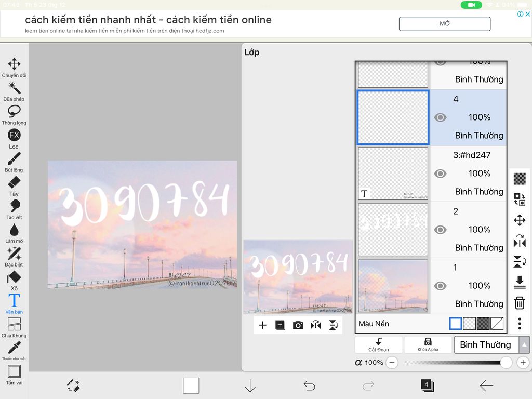Click the checkerboard clear layer icon
Image resolution: width=532 pixels, height=399 pixels.
(x=520, y=179)
